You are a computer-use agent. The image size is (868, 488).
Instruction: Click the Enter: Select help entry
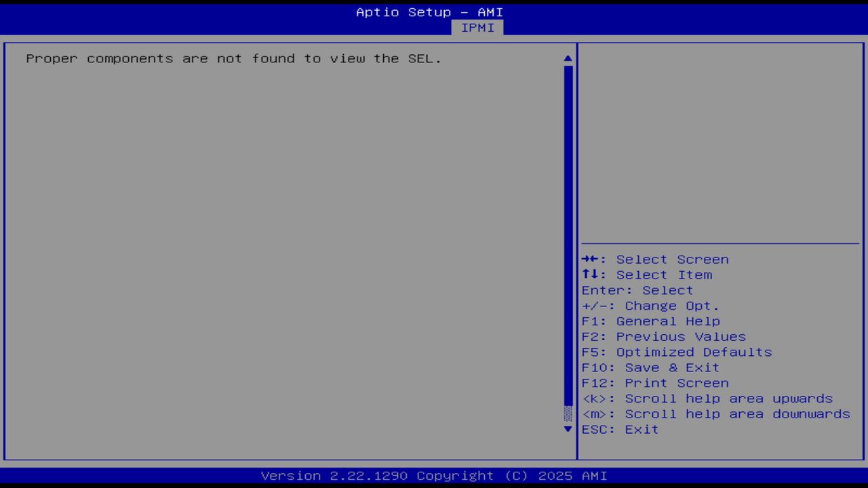click(x=637, y=290)
